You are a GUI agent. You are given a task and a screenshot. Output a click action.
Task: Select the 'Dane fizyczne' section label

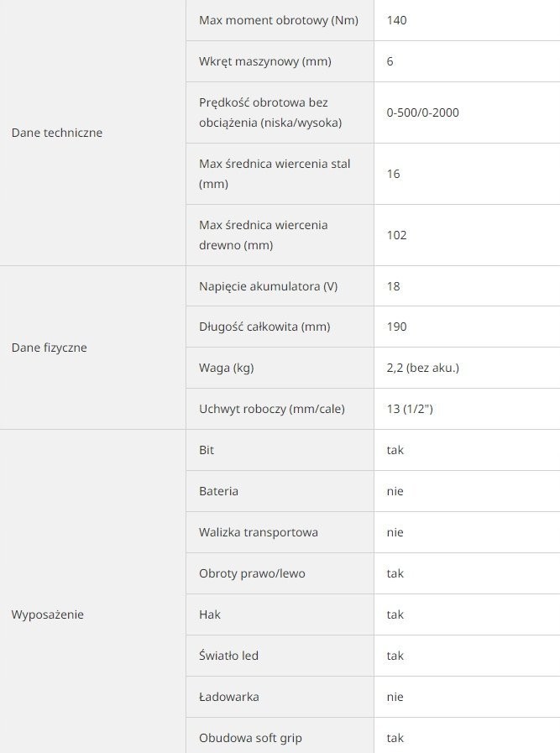click(x=49, y=348)
